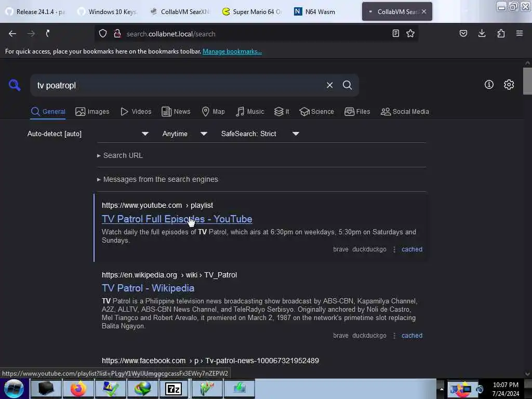Screen dimensions: 532x399
Task: Stop or reload the page
Action: pyautogui.click(x=48, y=34)
